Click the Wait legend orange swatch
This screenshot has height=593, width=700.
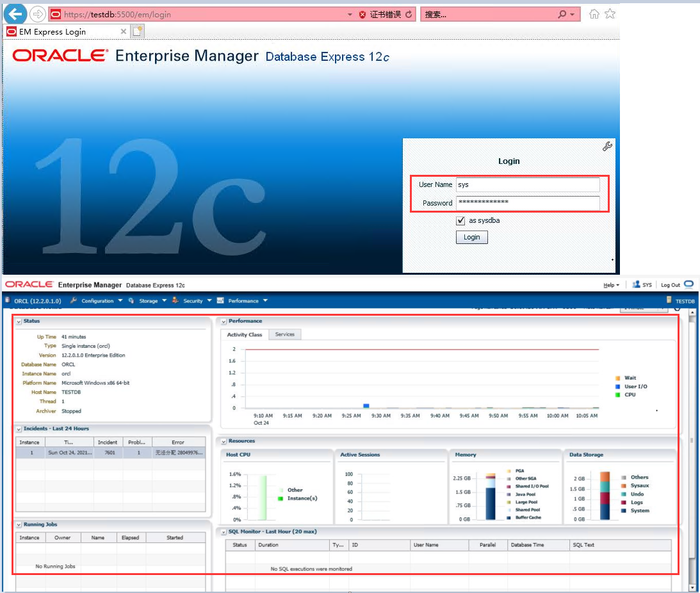(x=618, y=378)
